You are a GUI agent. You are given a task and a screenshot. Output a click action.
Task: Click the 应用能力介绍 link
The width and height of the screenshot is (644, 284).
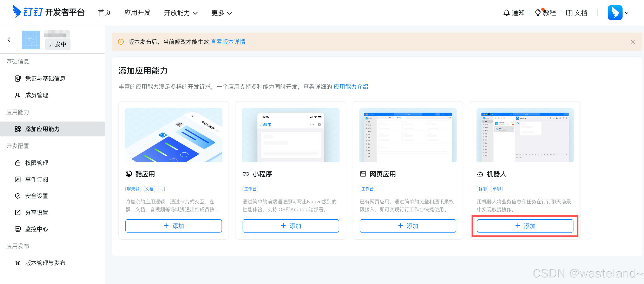[x=351, y=86]
